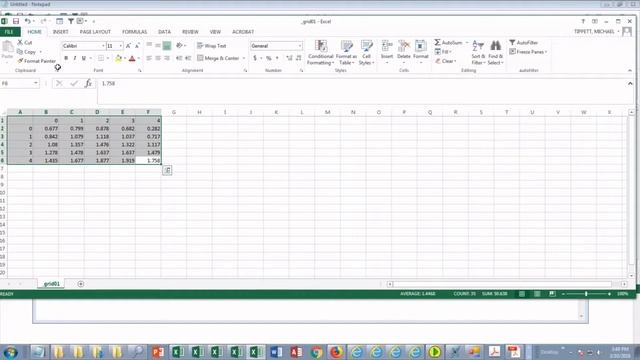The height and width of the screenshot is (360, 640).
Task: Click the Delete cells icon
Action: pos(404,46)
